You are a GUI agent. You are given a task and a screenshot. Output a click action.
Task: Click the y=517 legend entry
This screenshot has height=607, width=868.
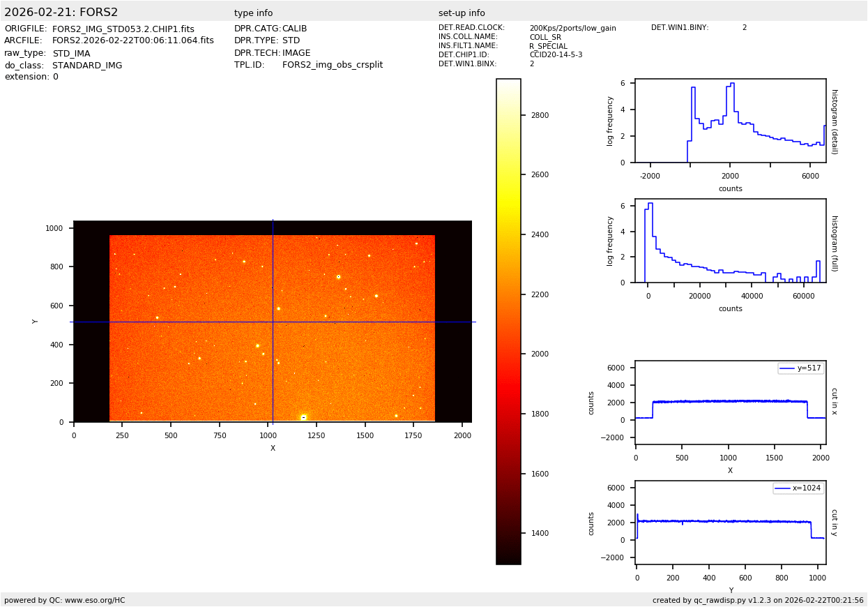tap(800, 368)
